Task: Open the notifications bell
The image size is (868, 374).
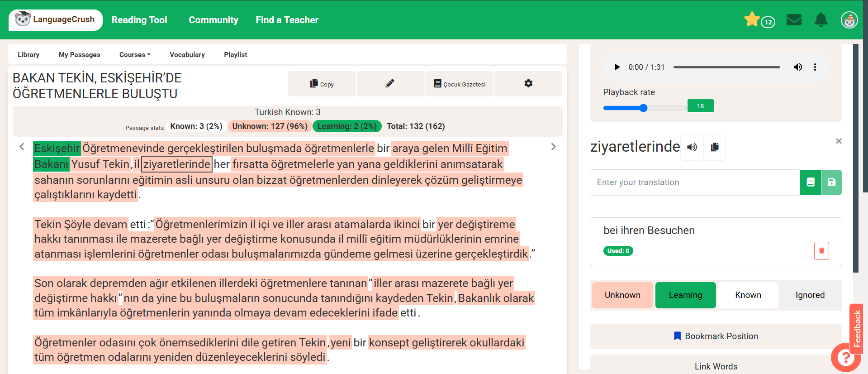Action: (x=821, y=20)
